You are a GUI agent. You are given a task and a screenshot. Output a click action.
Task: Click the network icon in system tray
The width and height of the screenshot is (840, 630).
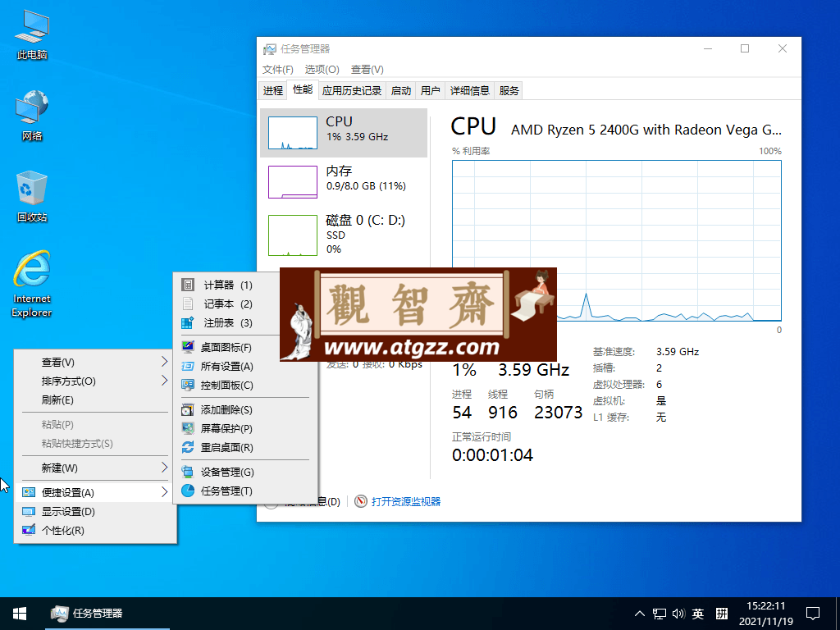[660, 614]
